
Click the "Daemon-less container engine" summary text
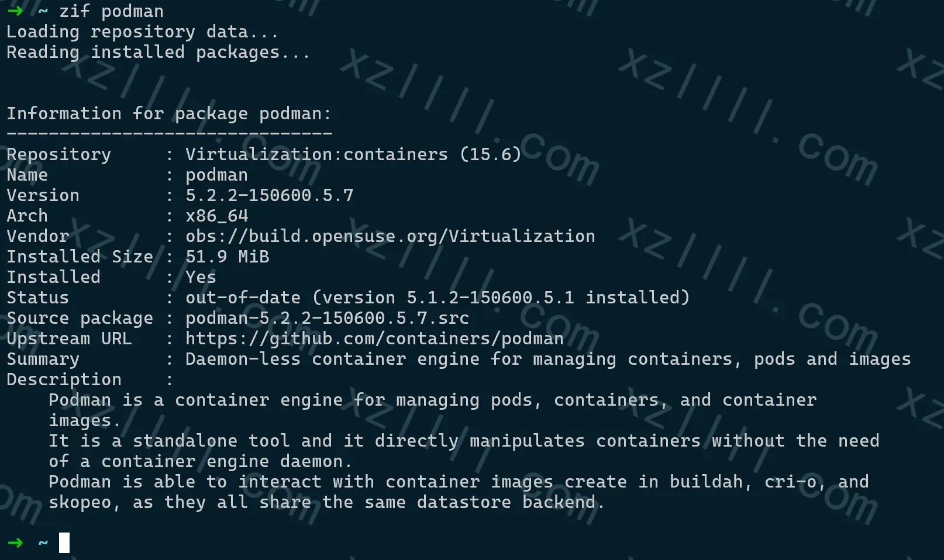(x=295, y=359)
